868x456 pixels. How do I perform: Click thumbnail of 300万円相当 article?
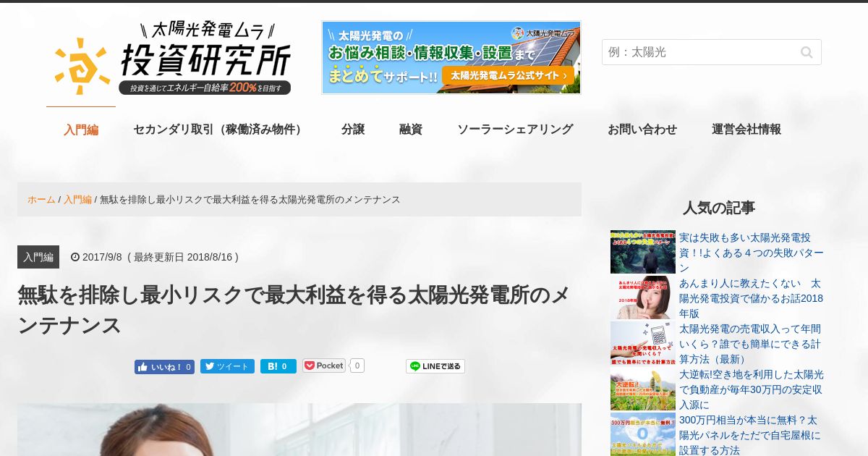coord(643,434)
